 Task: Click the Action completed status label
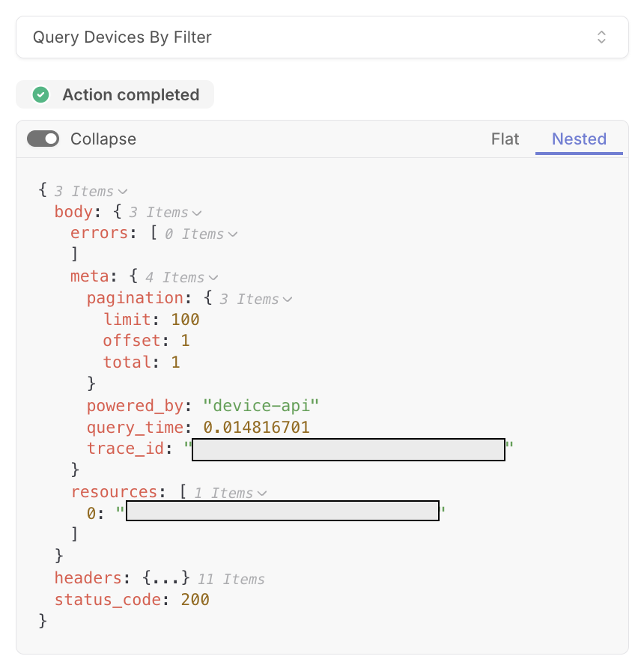[131, 94]
